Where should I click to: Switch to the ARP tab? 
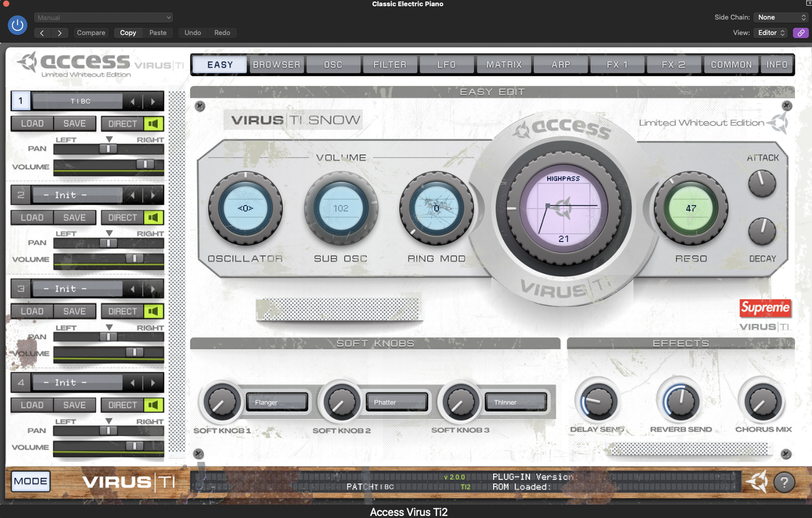pos(561,65)
